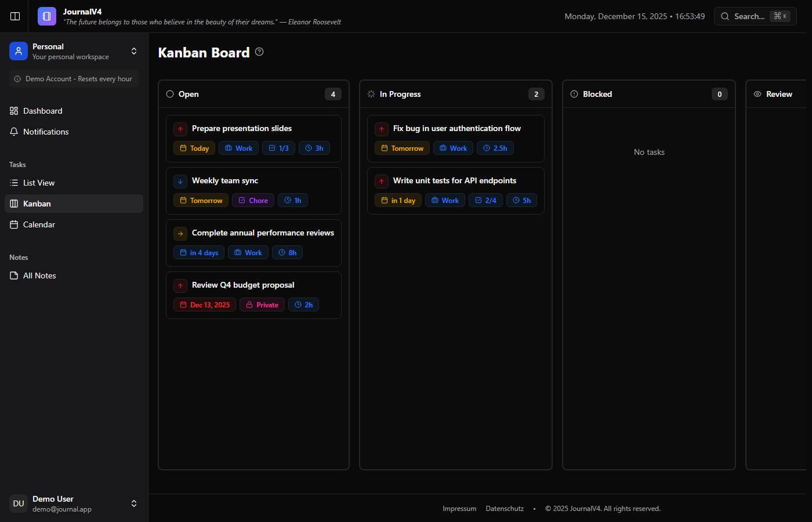Image resolution: width=812 pixels, height=522 pixels.
Task: Click the spinner icon on In Progress column
Action: (x=371, y=93)
